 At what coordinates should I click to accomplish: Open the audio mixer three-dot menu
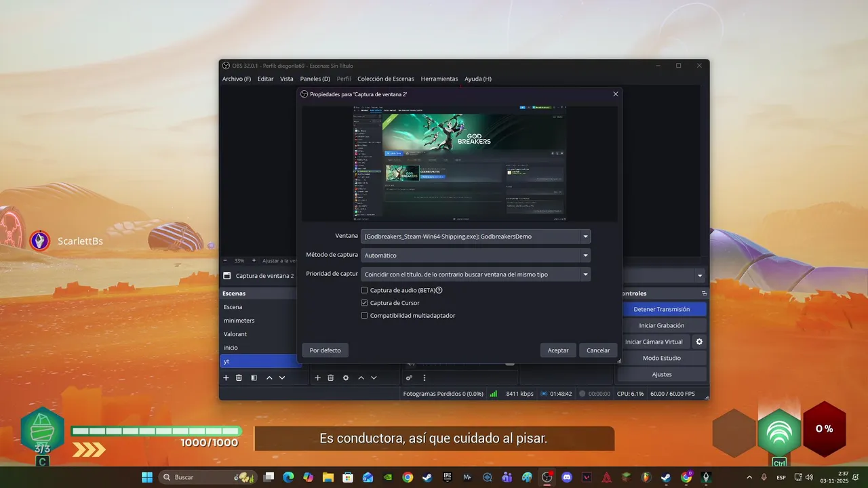(x=425, y=378)
